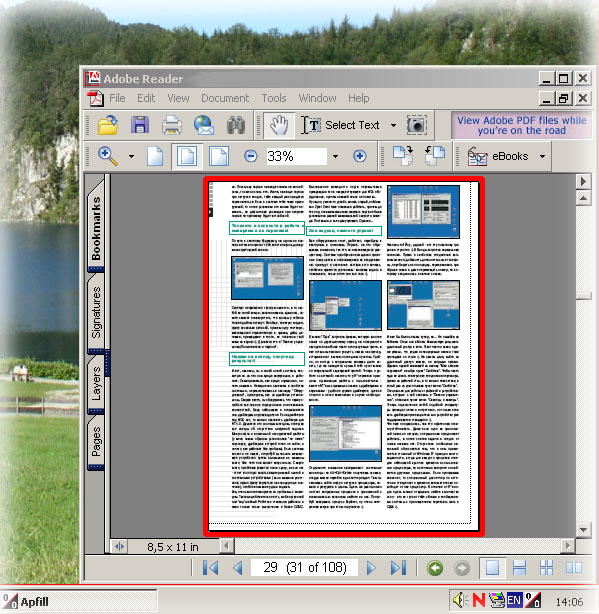Click the PDF page in the viewer
The width and height of the screenshot is (599, 614).
tap(344, 356)
